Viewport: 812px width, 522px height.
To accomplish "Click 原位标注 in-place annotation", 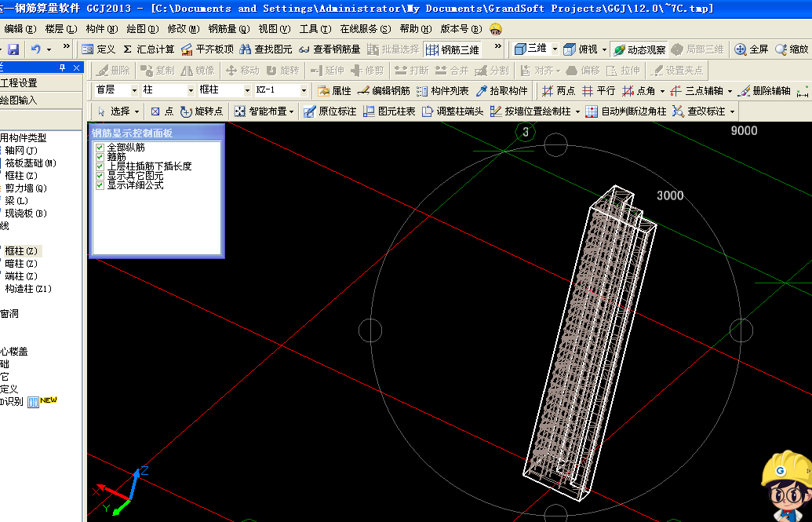I will coord(330,111).
